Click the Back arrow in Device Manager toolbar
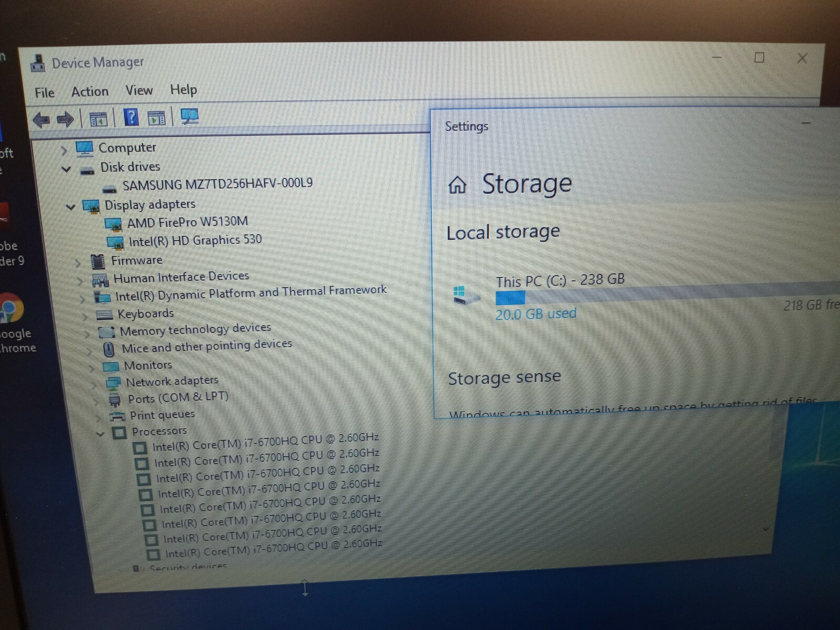Image resolution: width=840 pixels, height=630 pixels. pyautogui.click(x=41, y=120)
